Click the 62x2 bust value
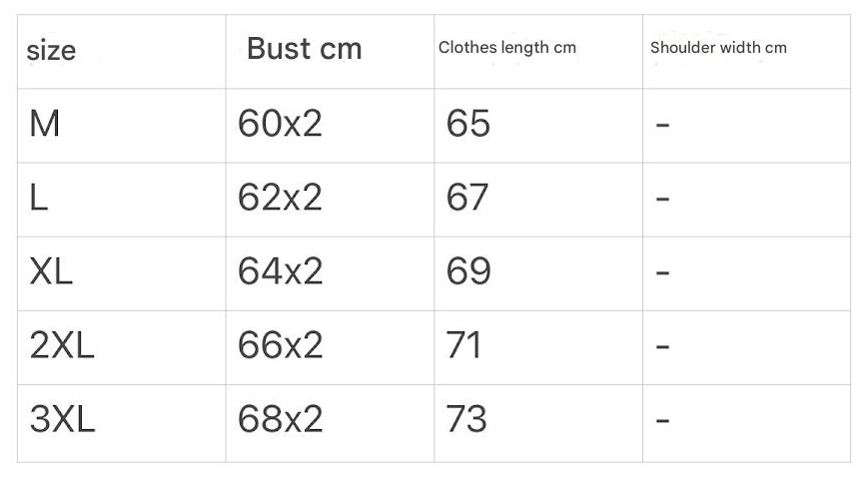 click(x=280, y=198)
